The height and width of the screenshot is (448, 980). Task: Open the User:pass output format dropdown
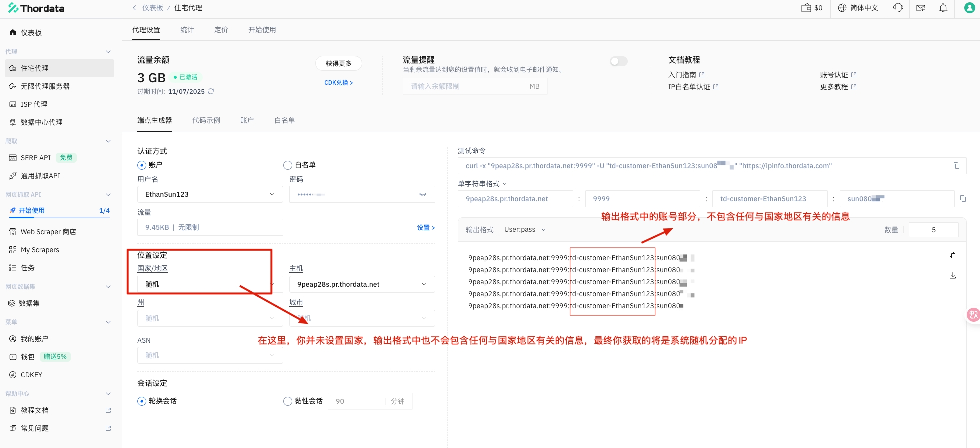pos(525,230)
